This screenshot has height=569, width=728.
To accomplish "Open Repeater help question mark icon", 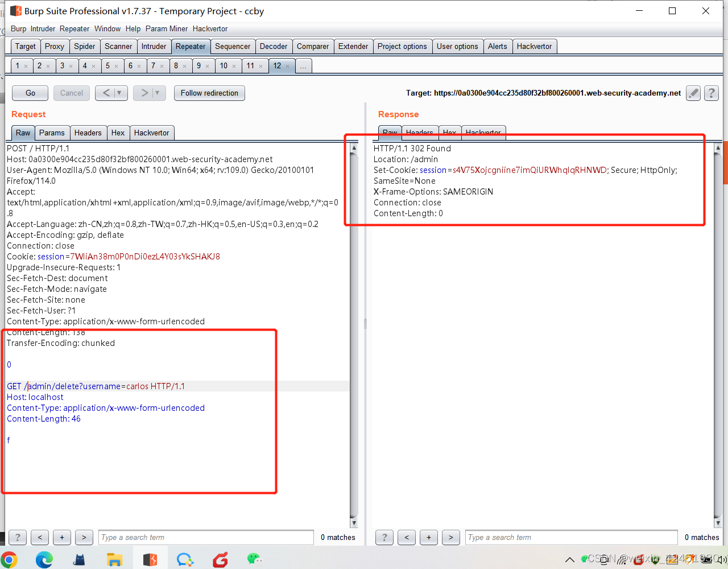I will coord(712,93).
